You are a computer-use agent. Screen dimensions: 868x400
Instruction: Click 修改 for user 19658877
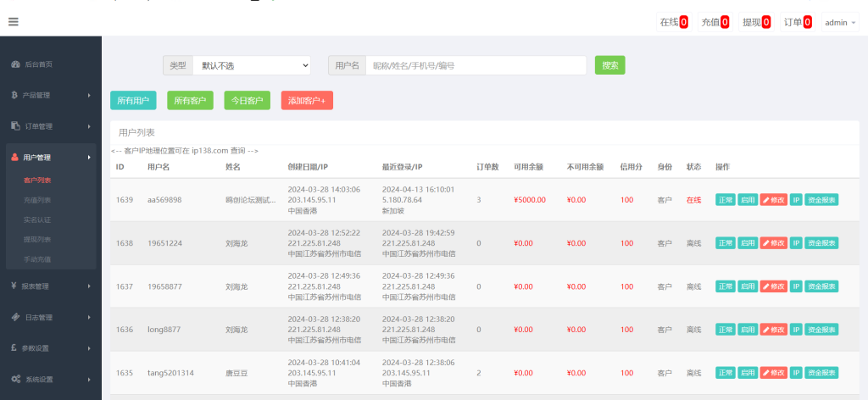coord(773,286)
